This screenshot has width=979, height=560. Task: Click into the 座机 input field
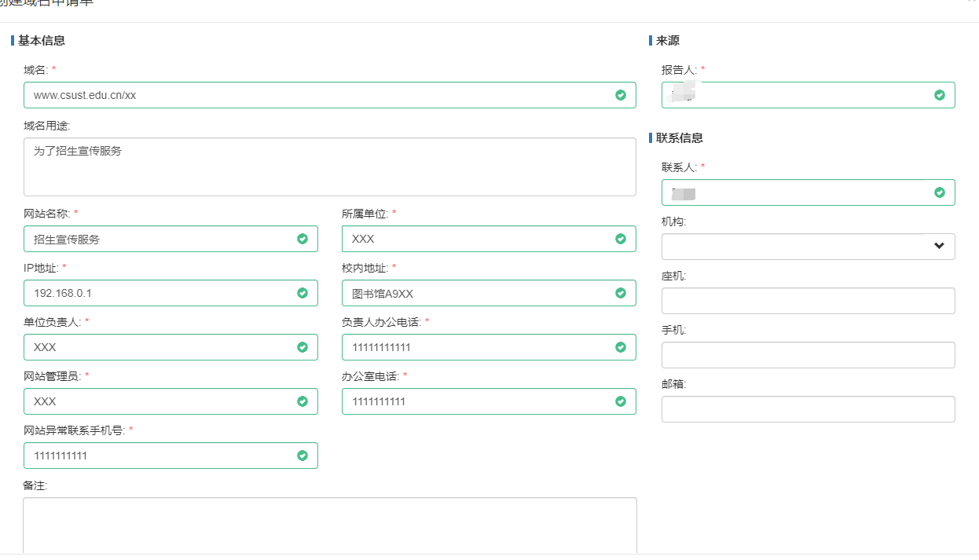point(808,301)
